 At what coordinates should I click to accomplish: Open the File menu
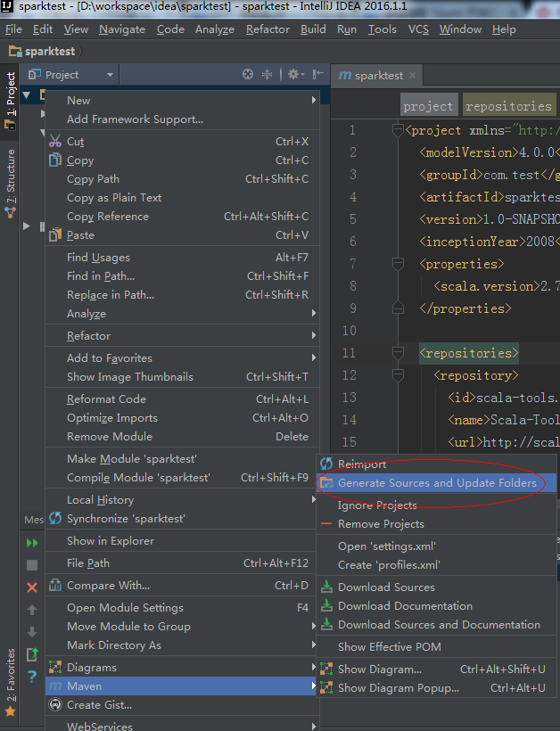click(13, 29)
